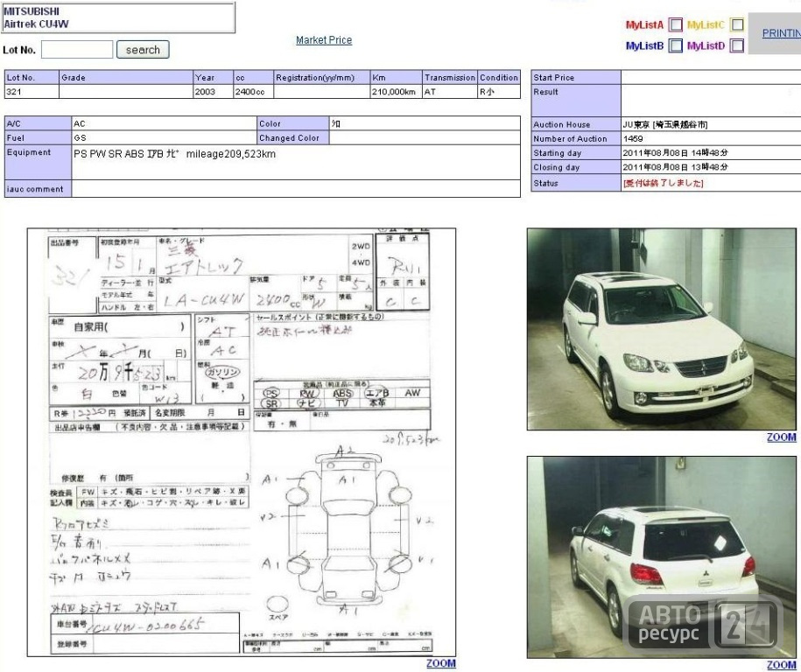Tick the MyListA checkbox

675,24
